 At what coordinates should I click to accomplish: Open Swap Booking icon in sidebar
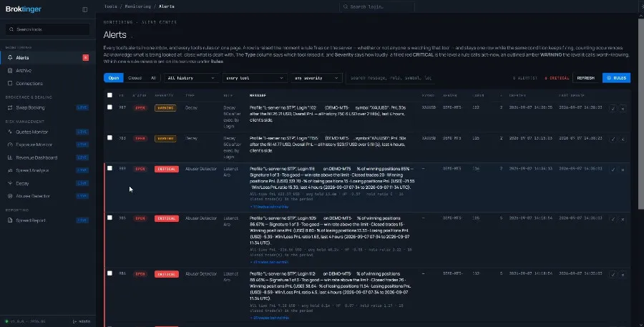coord(10,107)
